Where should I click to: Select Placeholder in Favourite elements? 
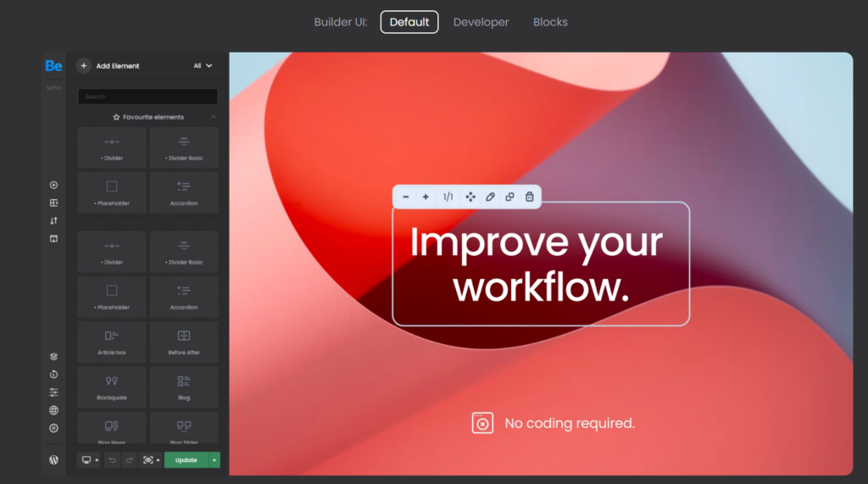[112, 192]
